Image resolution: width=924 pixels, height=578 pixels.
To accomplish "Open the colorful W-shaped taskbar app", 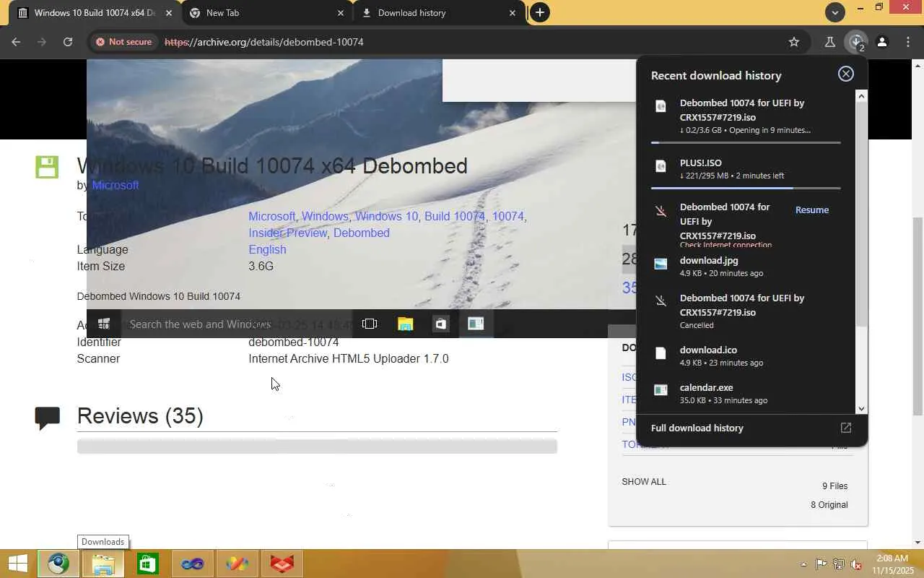I will point(237,564).
